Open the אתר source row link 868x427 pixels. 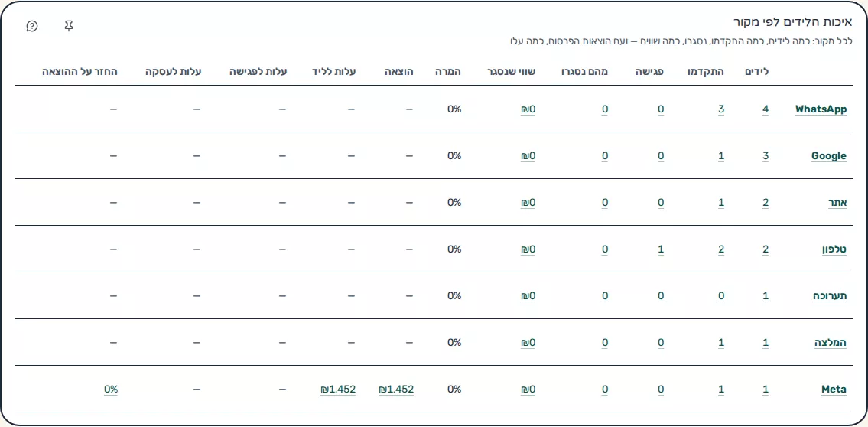pyautogui.click(x=837, y=203)
